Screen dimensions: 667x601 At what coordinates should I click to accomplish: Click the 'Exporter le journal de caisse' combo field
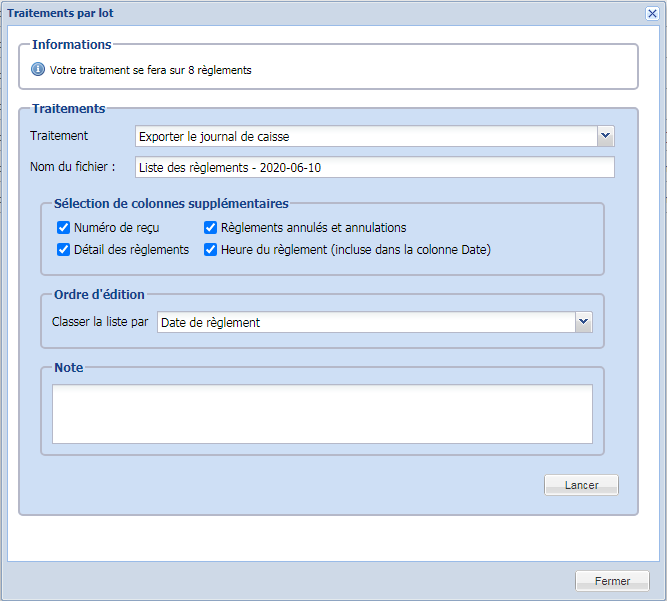[x=365, y=136]
